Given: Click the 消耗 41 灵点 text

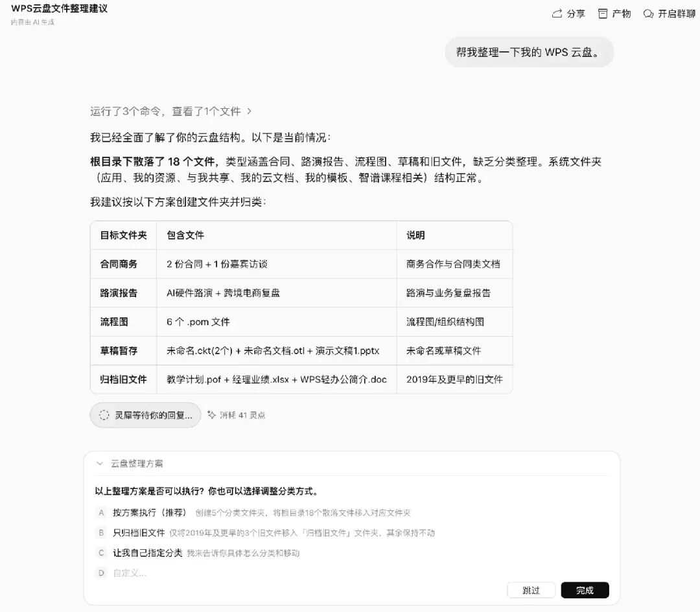Looking at the screenshot, I should pyautogui.click(x=242, y=415).
